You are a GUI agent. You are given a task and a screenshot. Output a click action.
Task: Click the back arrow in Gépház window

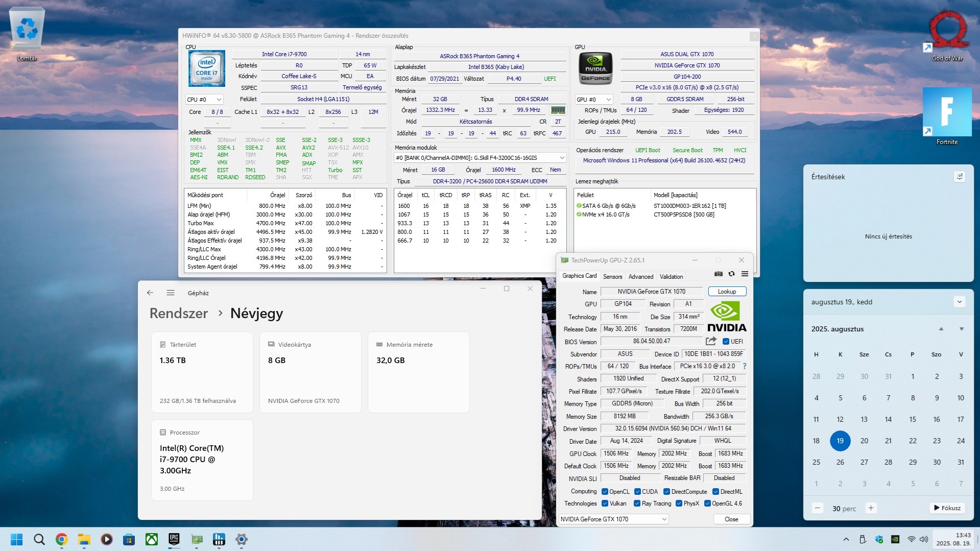pos(150,293)
